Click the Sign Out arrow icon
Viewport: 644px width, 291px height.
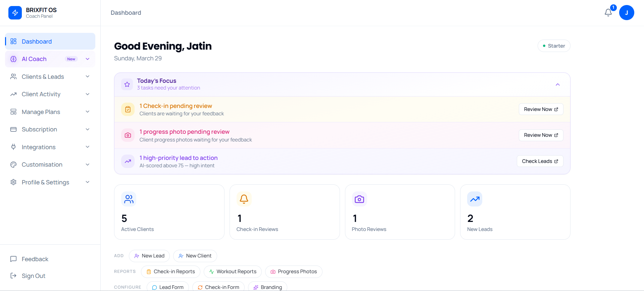point(13,276)
